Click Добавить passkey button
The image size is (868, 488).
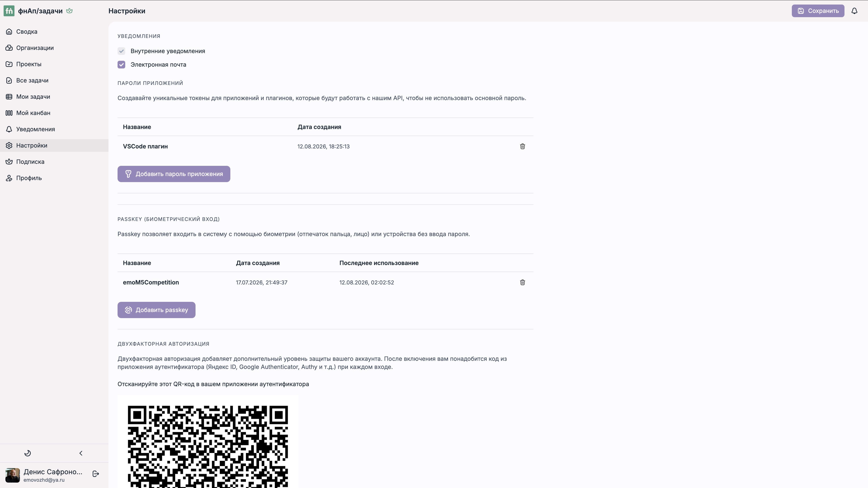(156, 310)
